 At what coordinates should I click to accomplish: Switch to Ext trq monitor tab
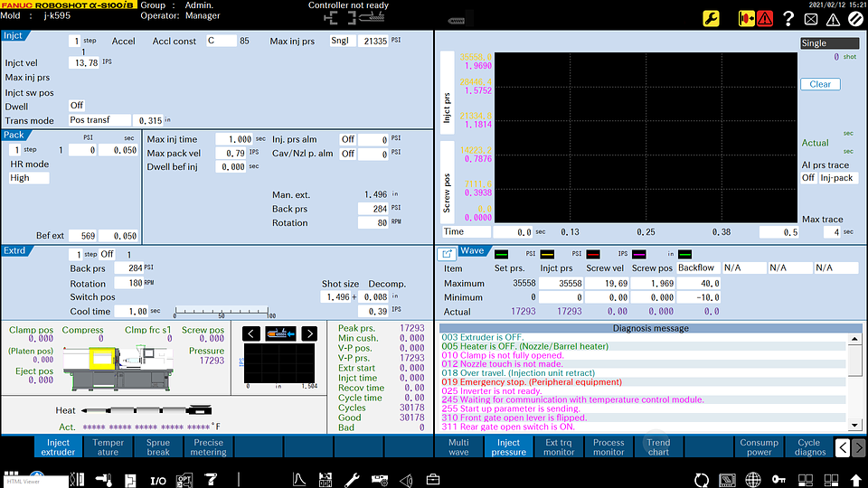click(x=559, y=447)
